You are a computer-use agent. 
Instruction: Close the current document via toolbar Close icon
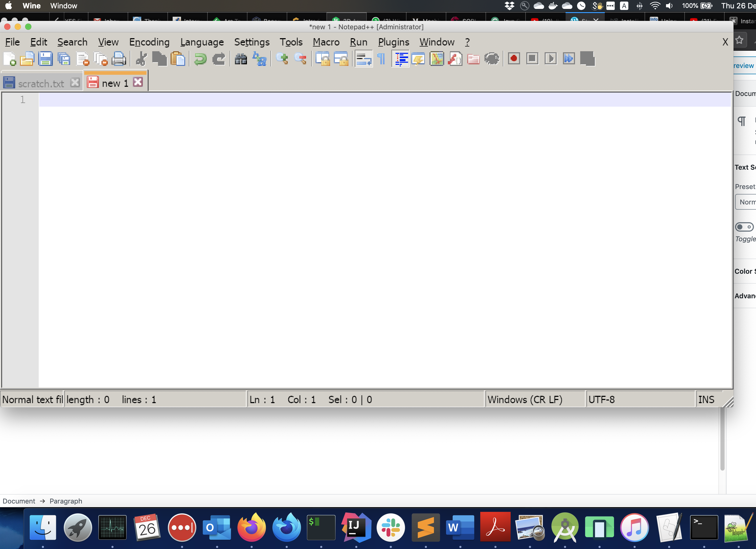[82, 59]
